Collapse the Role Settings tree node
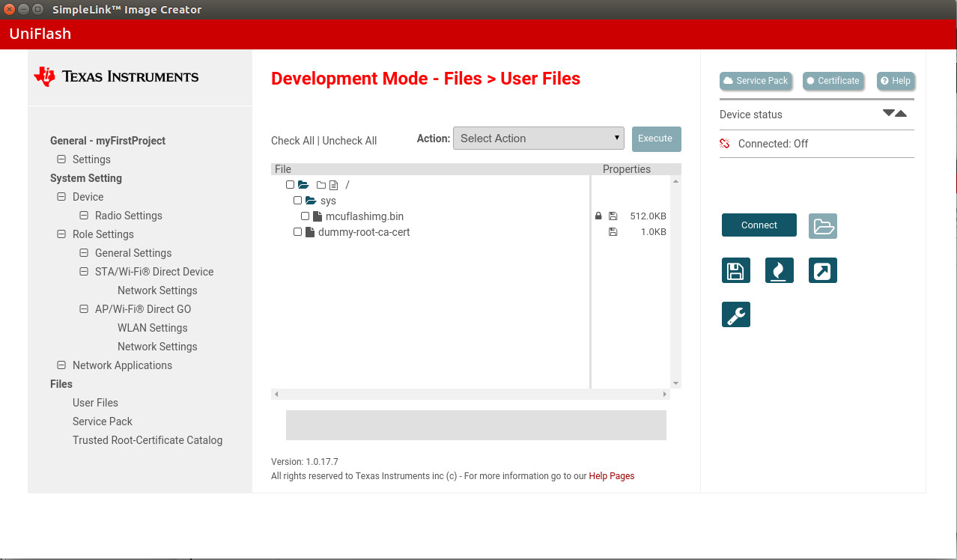Viewport: 957px width, 560px height. 61,234
